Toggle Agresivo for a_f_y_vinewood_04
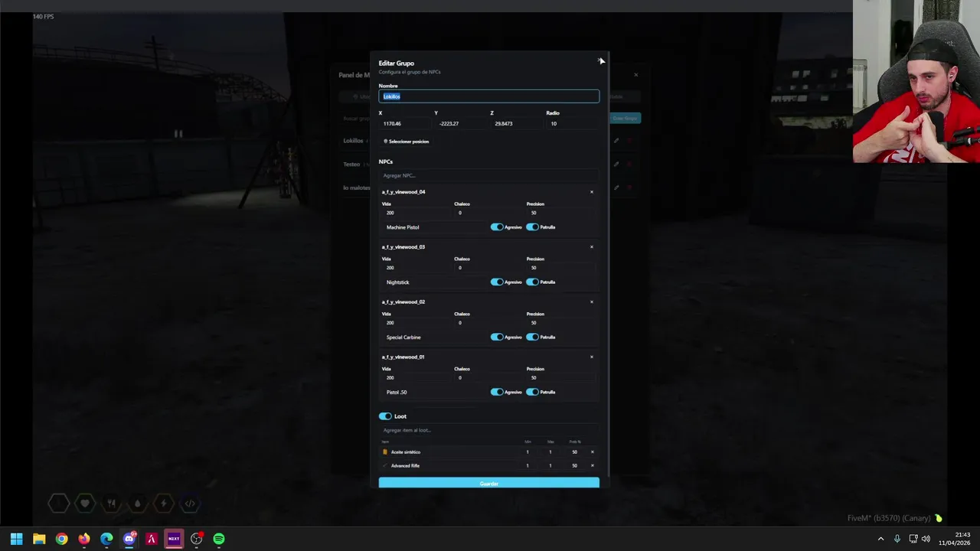This screenshot has width=980, height=551. 497,227
